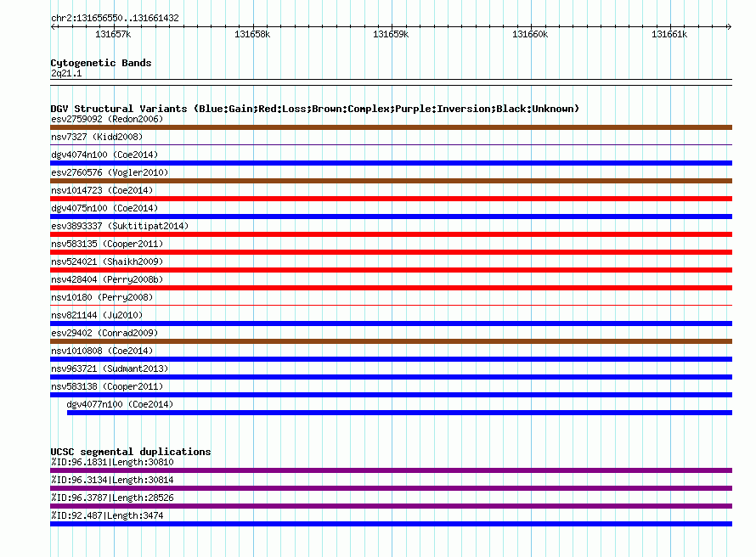Screen dimensions: 756x557
Task: Click left arrowhead of coordinate ruler
Action: (x=53, y=26)
